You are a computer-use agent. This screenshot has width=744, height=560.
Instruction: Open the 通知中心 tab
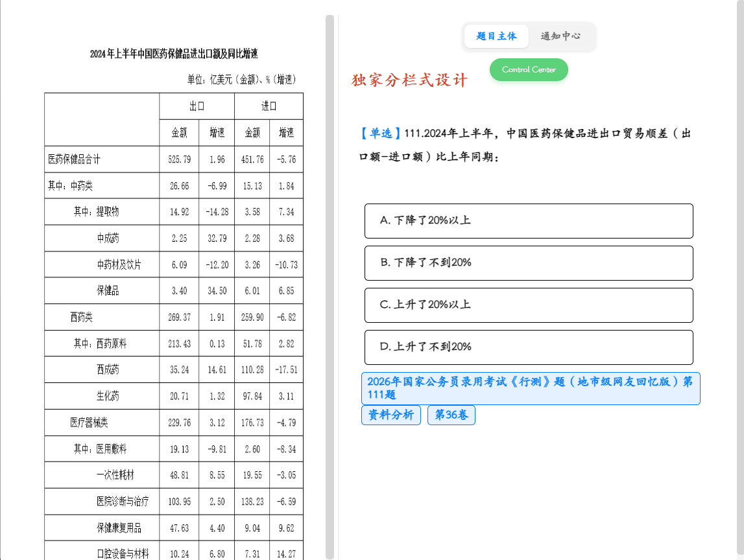[x=560, y=36]
